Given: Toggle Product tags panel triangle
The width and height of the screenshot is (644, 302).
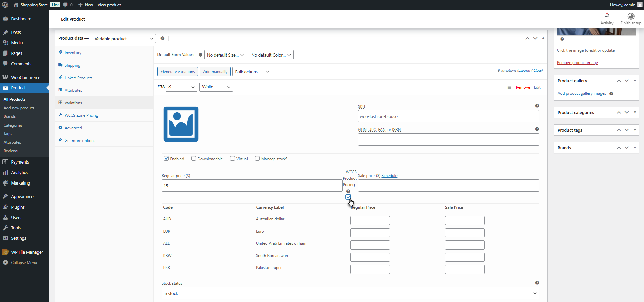Looking at the screenshot, I should point(635,130).
